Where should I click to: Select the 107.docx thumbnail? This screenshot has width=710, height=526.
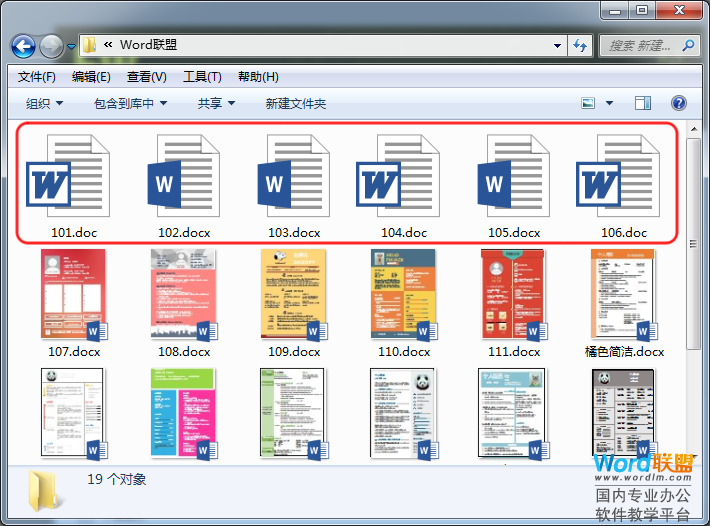[74, 295]
